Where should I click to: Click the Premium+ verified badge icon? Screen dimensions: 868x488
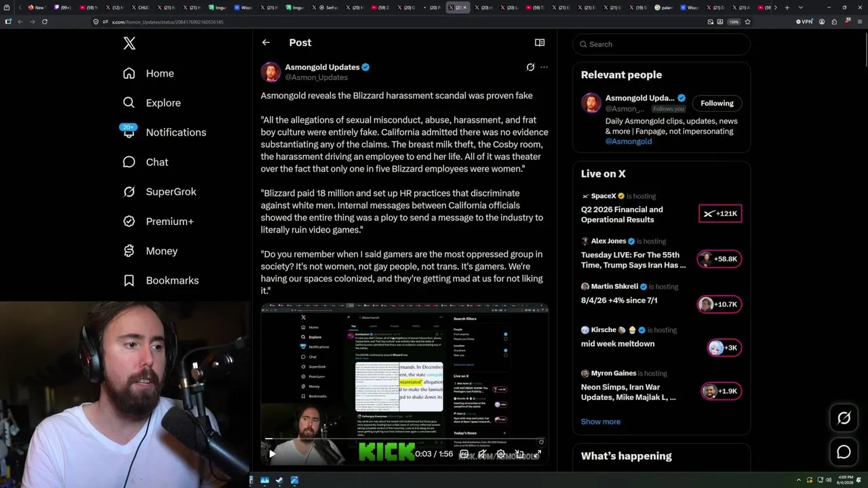point(129,221)
